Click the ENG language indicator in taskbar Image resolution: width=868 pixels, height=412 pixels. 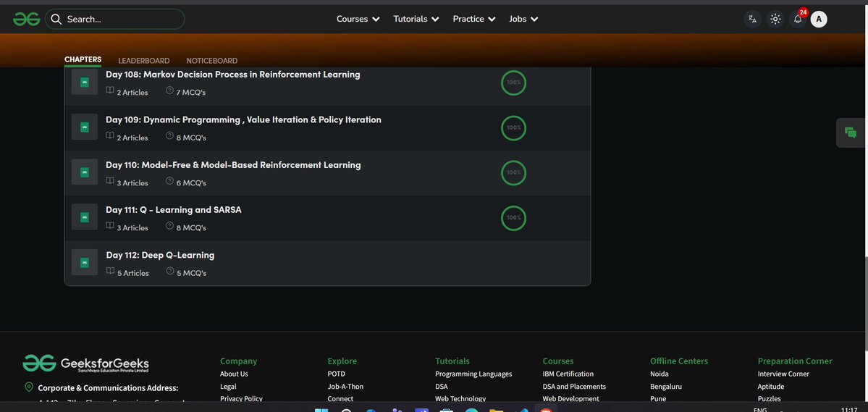coord(760,410)
